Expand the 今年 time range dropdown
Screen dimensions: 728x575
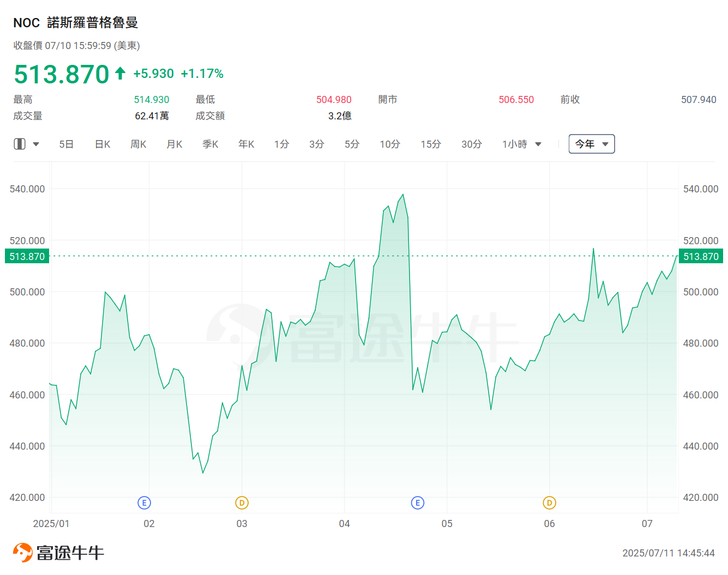tap(592, 144)
